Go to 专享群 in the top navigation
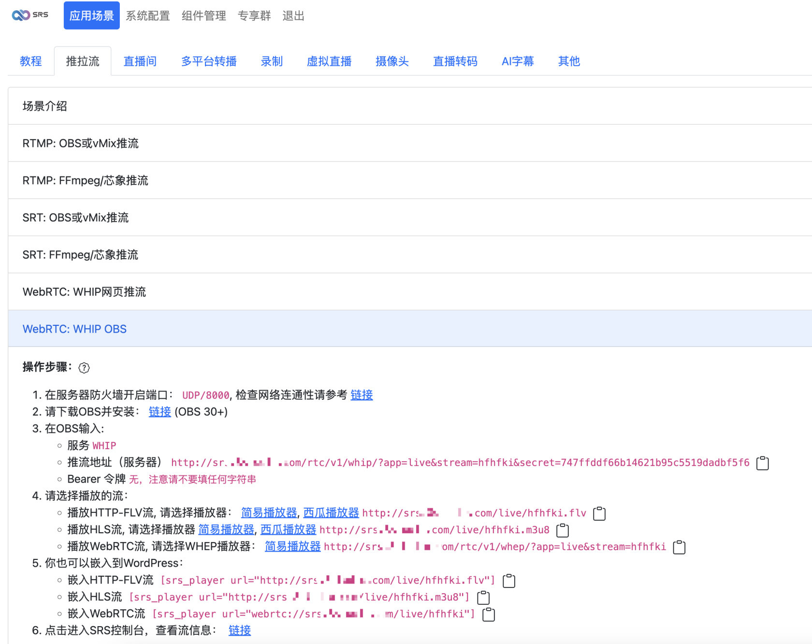812x644 pixels. pos(254,16)
